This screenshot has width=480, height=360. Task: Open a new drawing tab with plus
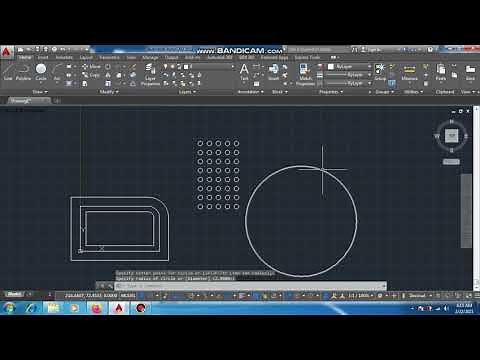(57, 100)
